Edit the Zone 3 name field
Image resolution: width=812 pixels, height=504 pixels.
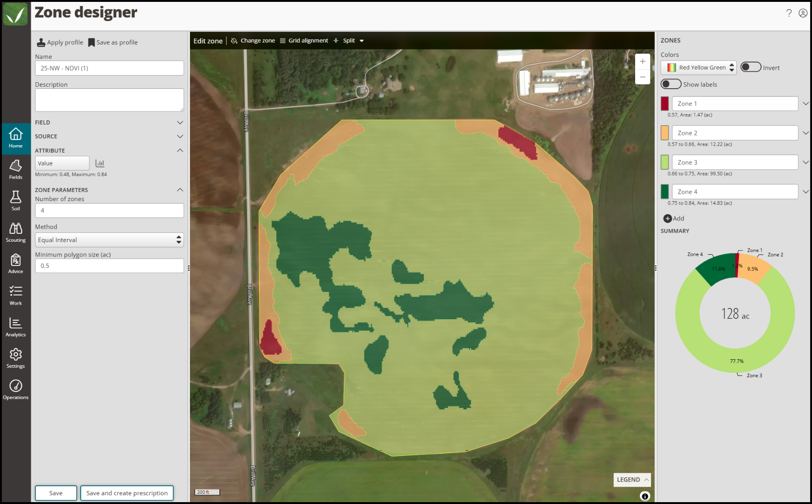[x=735, y=162]
